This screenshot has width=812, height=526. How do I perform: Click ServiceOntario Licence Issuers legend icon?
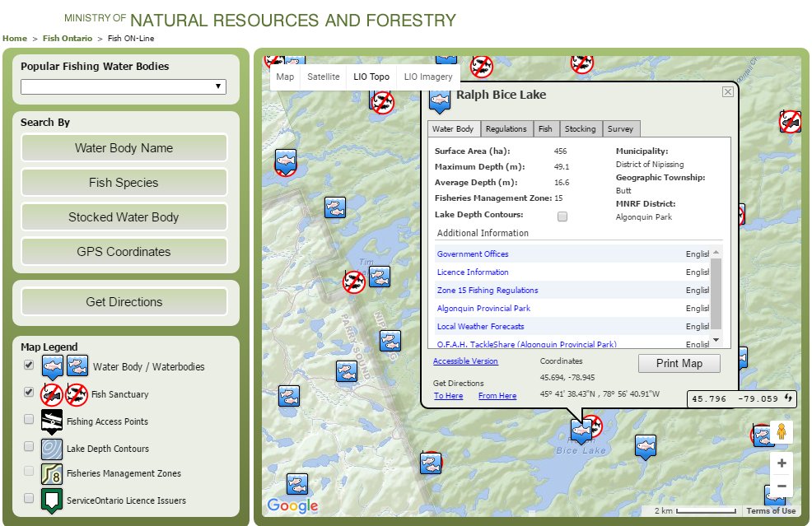(52, 500)
